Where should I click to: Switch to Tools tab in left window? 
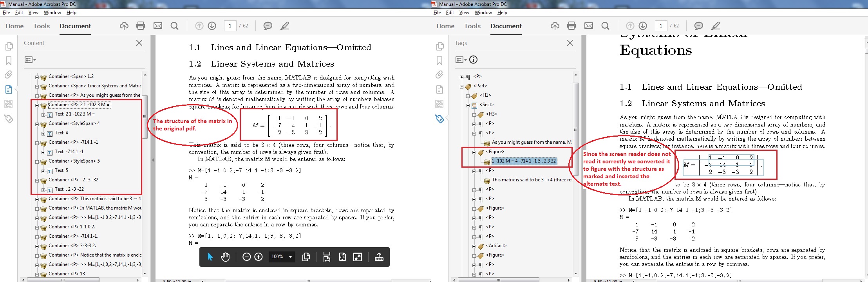pos(42,26)
